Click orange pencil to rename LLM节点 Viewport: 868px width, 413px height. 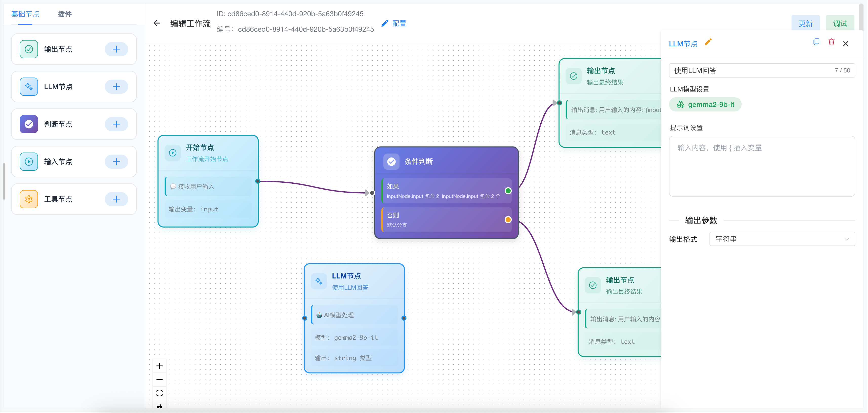coord(708,42)
